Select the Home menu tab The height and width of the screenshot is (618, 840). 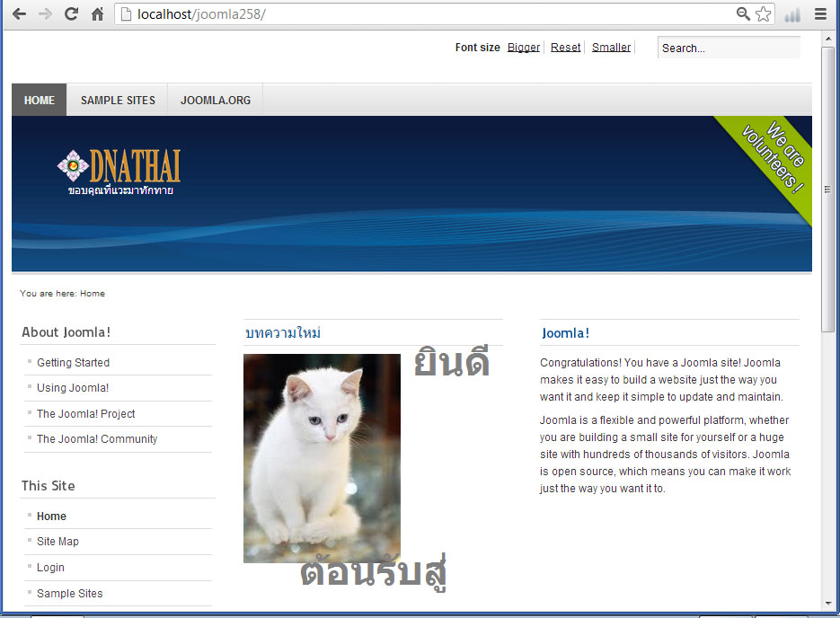click(40, 101)
